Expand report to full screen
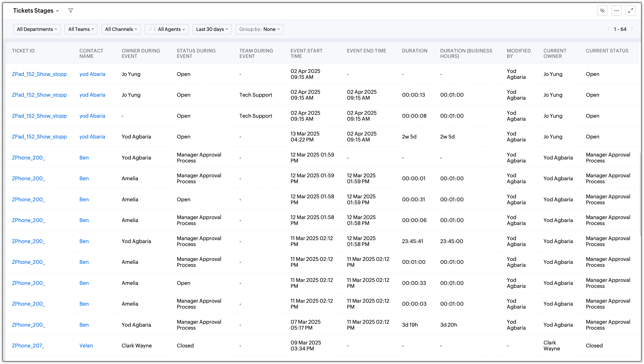Viewport: 644px width, 364px height. (x=630, y=10)
